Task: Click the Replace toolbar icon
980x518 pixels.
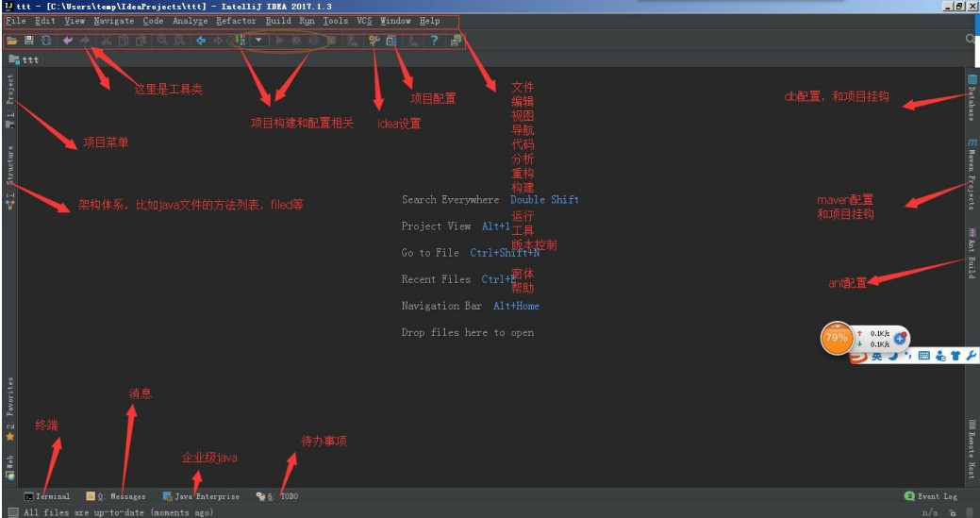Action: click(x=179, y=41)
